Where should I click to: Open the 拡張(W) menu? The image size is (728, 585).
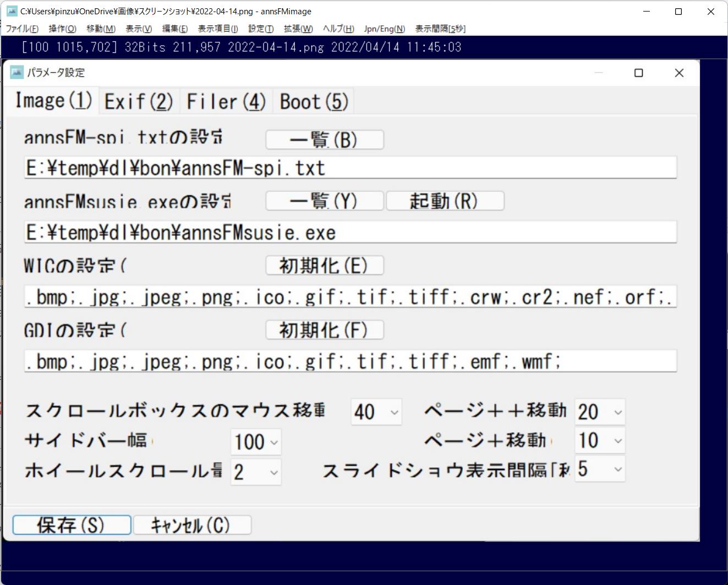click(x=298, y=29)
